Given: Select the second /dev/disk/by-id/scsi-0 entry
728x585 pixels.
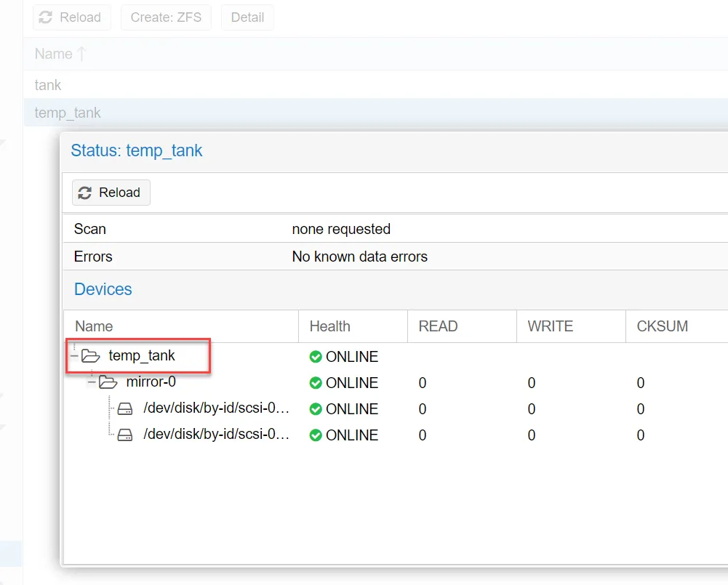Looking at the screenshot, I should (216, 434).
